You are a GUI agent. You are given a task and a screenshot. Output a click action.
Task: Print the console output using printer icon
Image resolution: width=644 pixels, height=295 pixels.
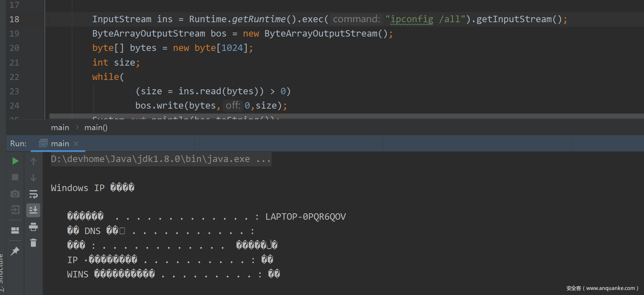33,227
